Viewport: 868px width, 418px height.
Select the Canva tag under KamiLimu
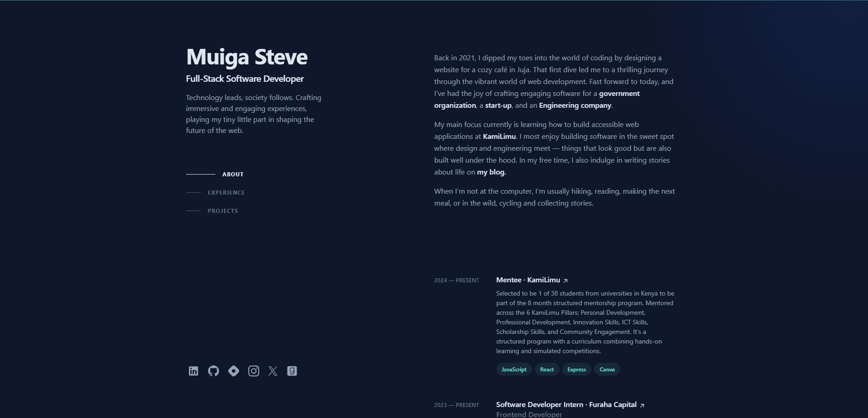(607, 369)
